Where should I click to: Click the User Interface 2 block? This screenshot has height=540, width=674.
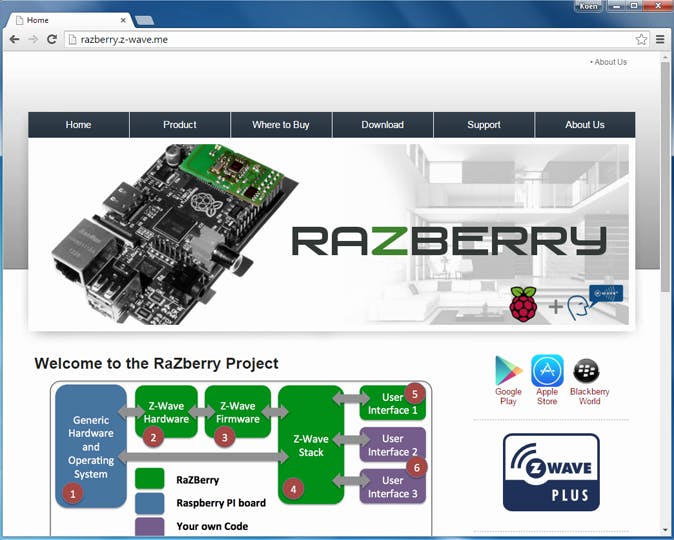pyautogui.click(x=392, y=445)
